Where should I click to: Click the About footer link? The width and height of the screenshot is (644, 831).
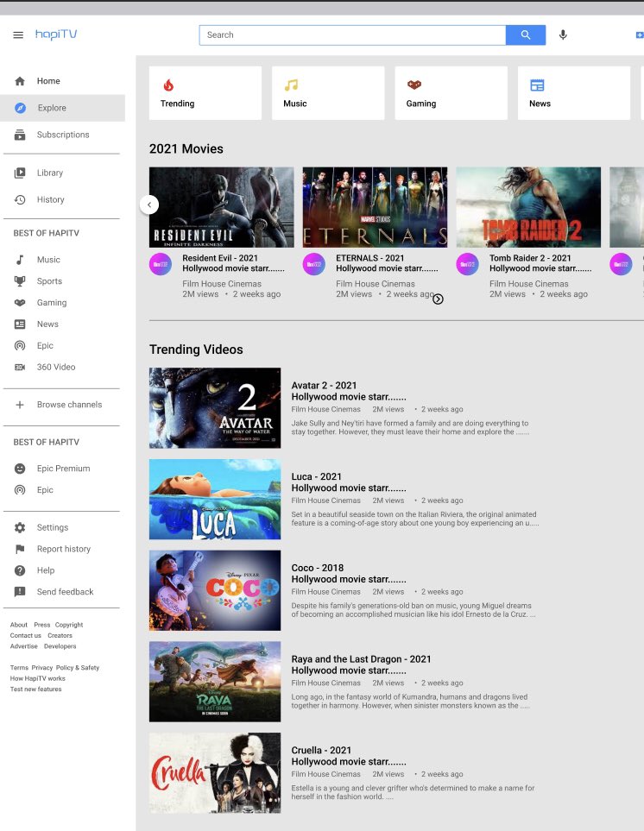tap(18, 625)
